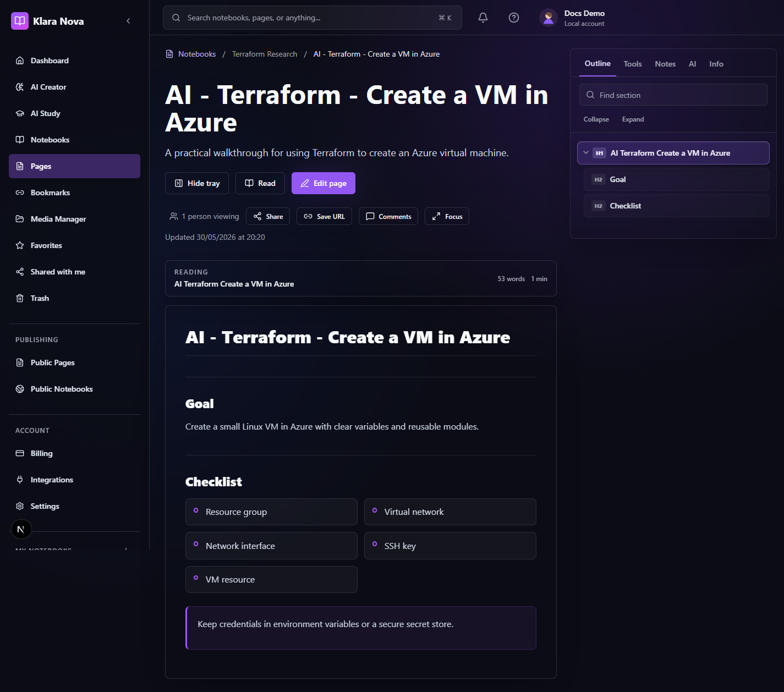
Task: Click the Goal heading in the page
Action: click(200, 404)
